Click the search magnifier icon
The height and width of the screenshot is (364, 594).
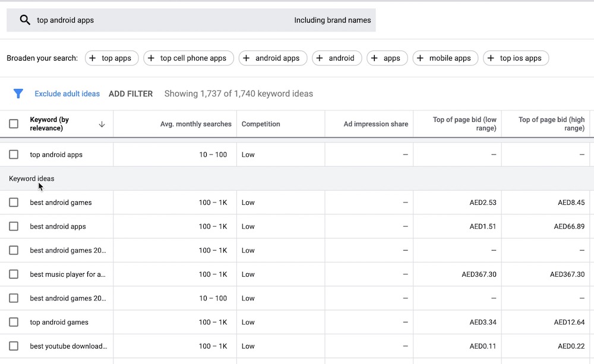click(x=25, y=20)
